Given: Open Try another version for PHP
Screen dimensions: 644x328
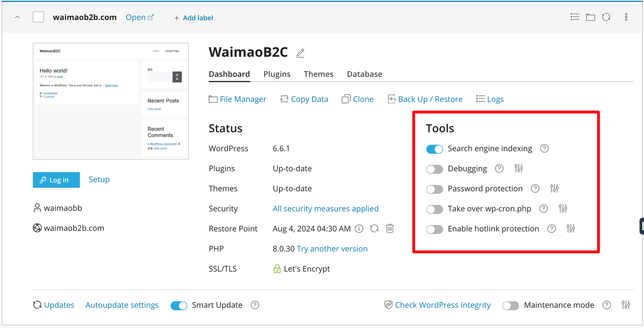Looking at the screenshot, I should 332,248.
